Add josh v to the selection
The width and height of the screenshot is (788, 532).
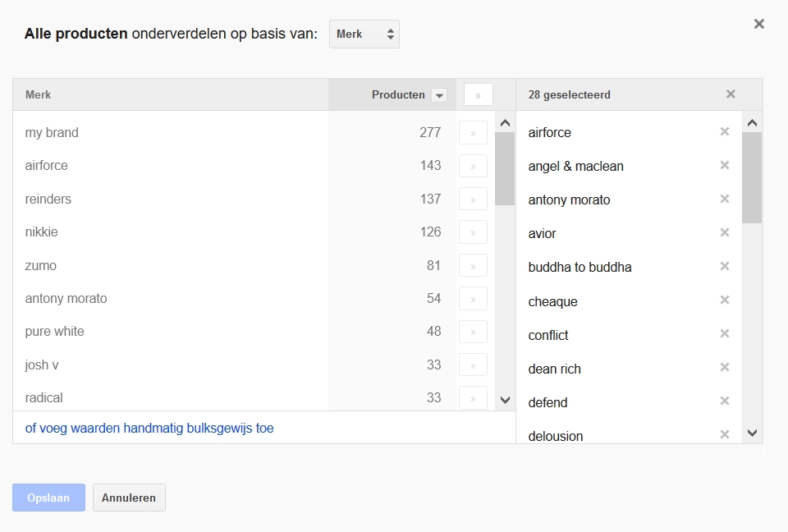tap(473, 365)
